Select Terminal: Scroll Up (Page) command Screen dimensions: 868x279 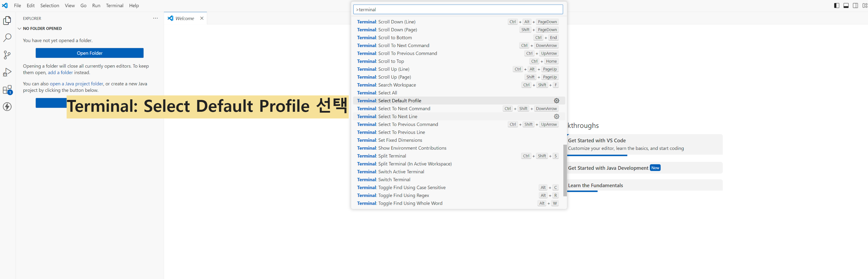459,77
